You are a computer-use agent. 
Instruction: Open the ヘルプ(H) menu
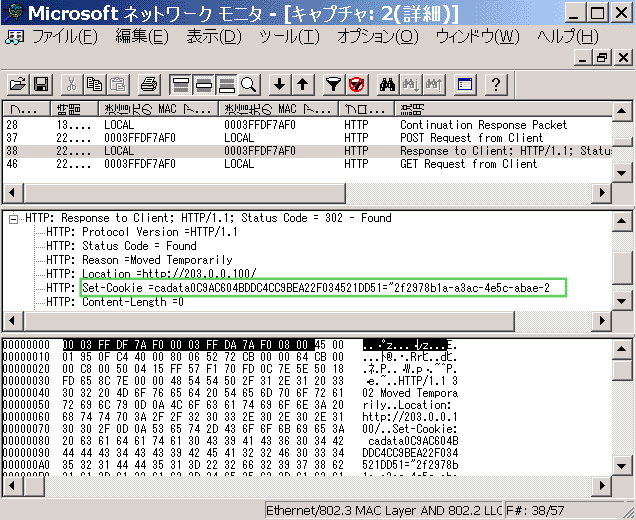tap(568, 37)
